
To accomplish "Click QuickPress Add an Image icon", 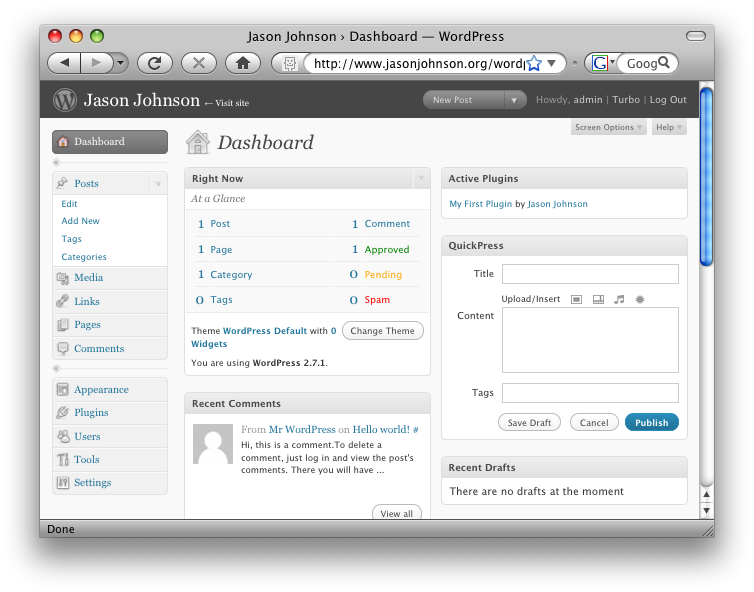I will pos(576,300).
